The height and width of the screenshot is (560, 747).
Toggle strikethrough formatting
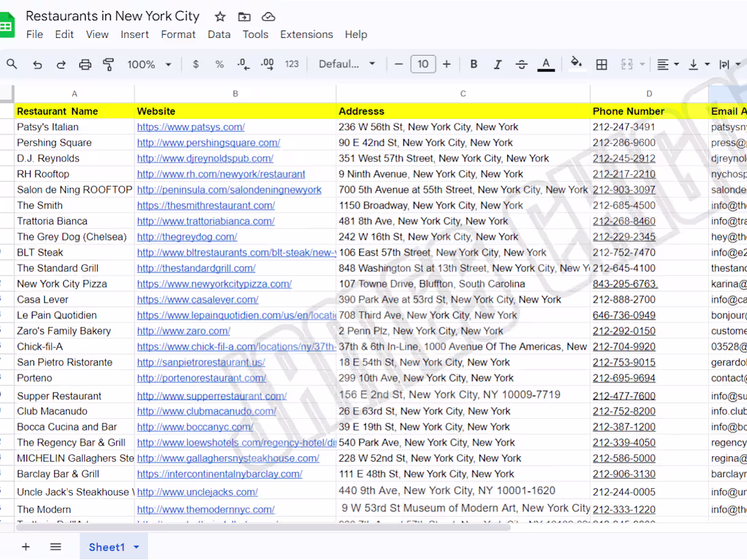point(522,64)
